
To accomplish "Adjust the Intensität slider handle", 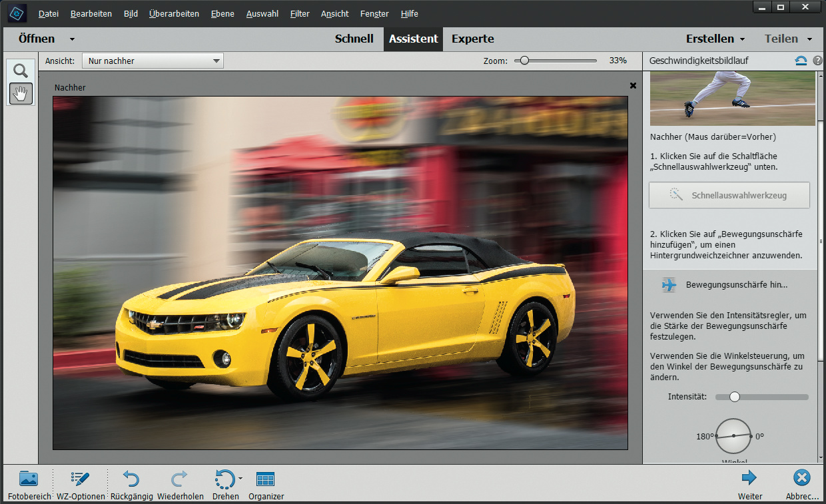I will coord(734,397).
